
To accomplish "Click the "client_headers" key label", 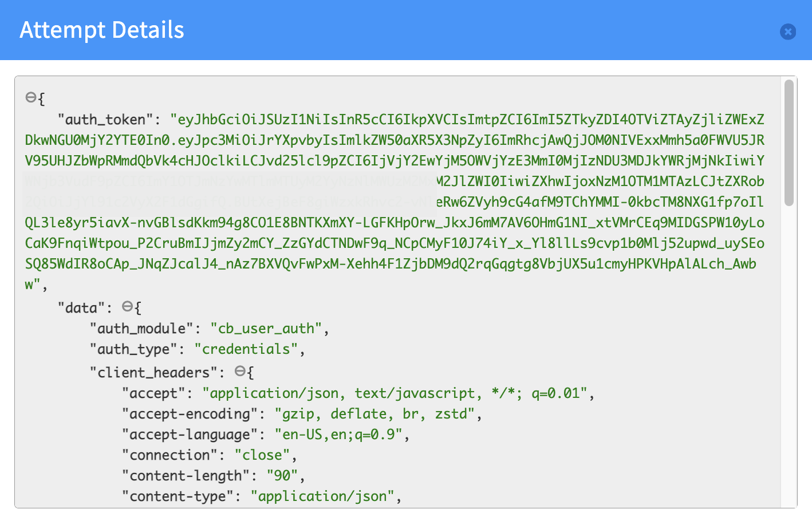I will tap(154, 373).
